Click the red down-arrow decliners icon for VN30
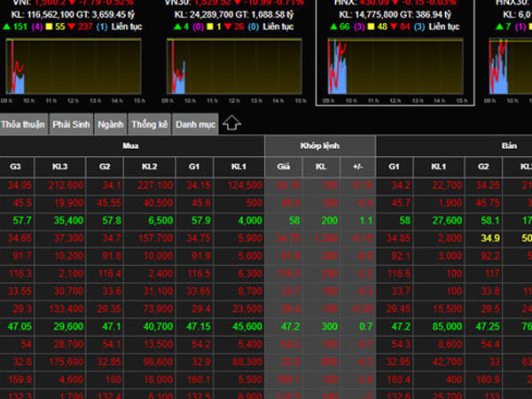532x399 pixels. 225,27
